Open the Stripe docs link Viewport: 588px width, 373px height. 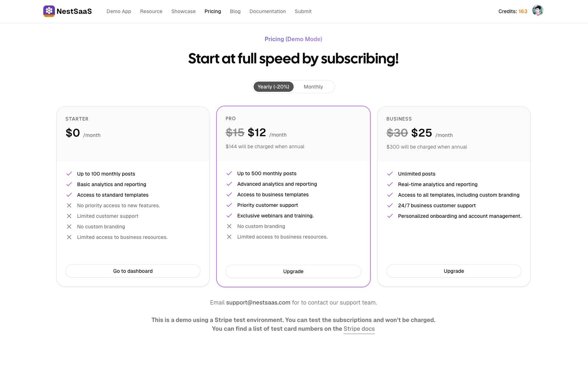tap(359, 329)
